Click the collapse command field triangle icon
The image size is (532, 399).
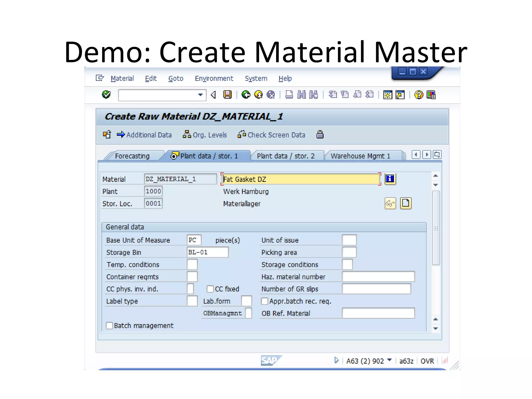click(x=213, y=95)
